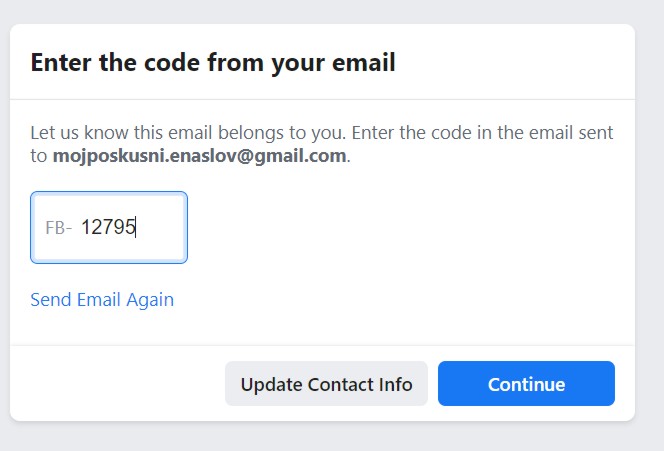The height and width of the screenshot is (451, 664).
Task: Click the mojposkusni.enaslov@gmail.com email address
Action: click(199, 155)
